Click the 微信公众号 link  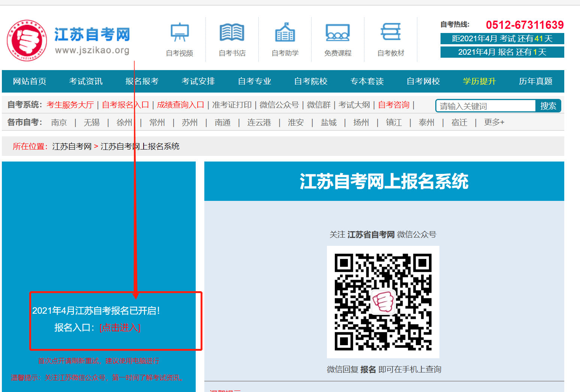279,105
